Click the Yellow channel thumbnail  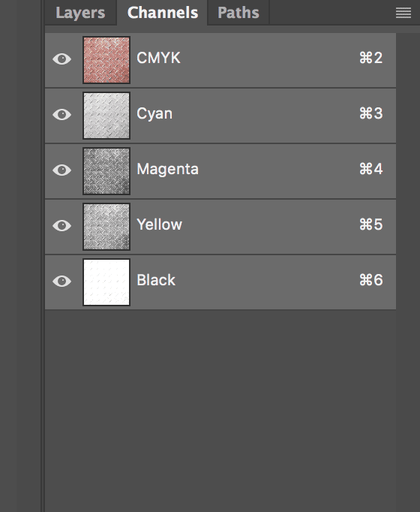click(106, 227)
